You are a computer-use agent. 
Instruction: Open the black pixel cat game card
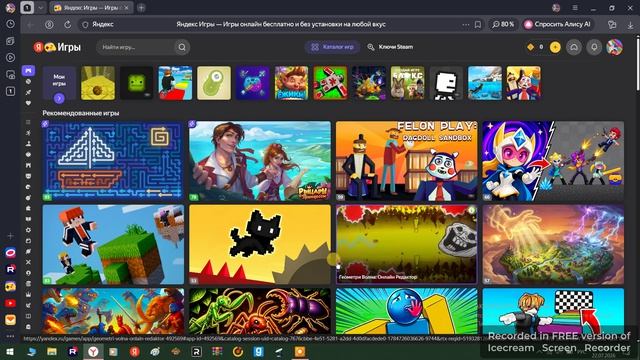click(260, 244)
